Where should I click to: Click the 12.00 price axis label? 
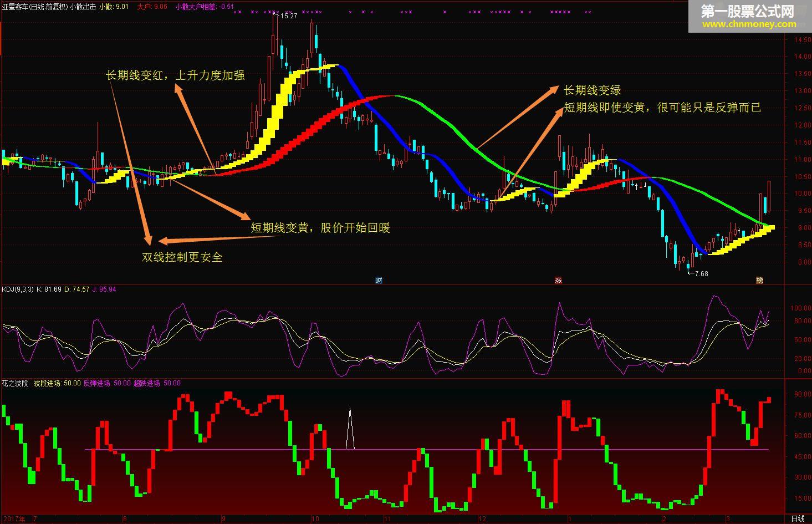point(802,125)
